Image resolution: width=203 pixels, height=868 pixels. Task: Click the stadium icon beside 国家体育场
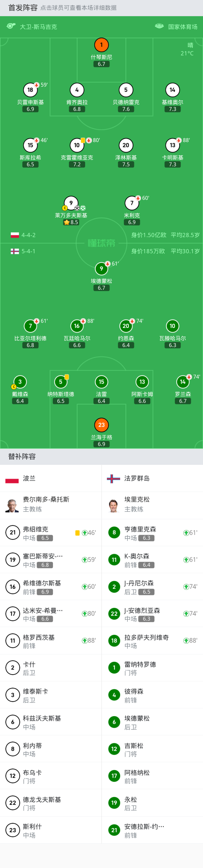click(x=159, y=26)
